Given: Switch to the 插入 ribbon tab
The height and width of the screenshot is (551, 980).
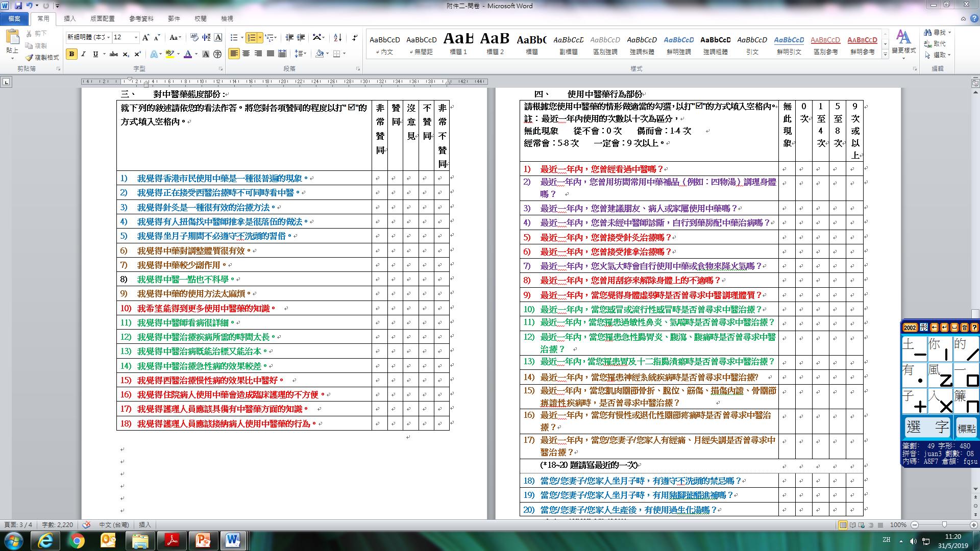Looking at the screenshot, I should pyautogui.click(x=69, y=18).
